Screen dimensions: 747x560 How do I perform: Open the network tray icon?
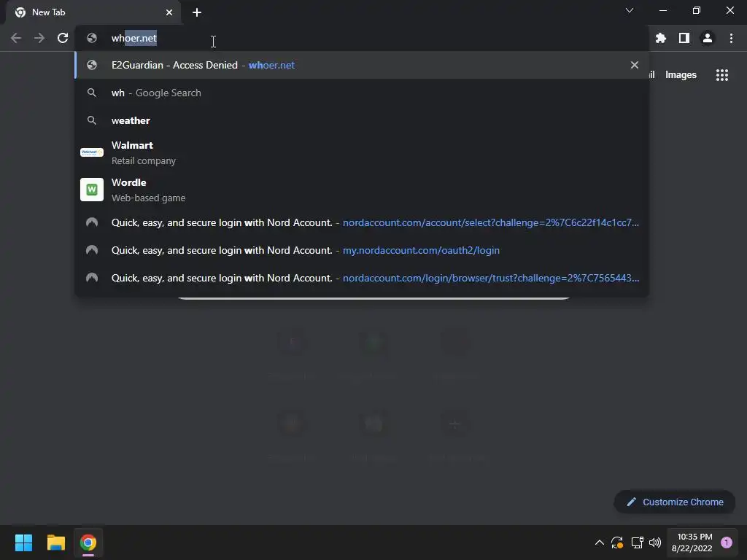click(x=637, y=542)
